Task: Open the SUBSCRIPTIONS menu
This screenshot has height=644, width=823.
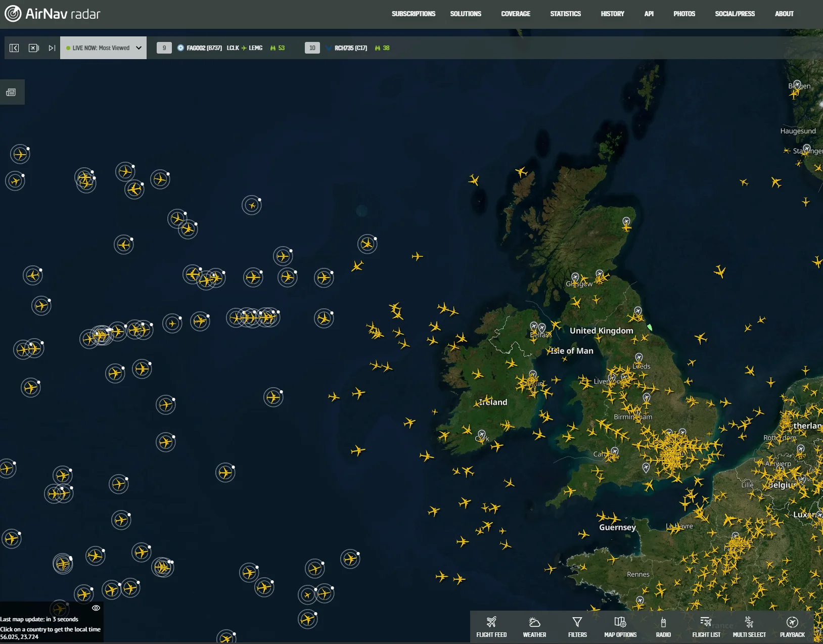Action: [413, 14]
